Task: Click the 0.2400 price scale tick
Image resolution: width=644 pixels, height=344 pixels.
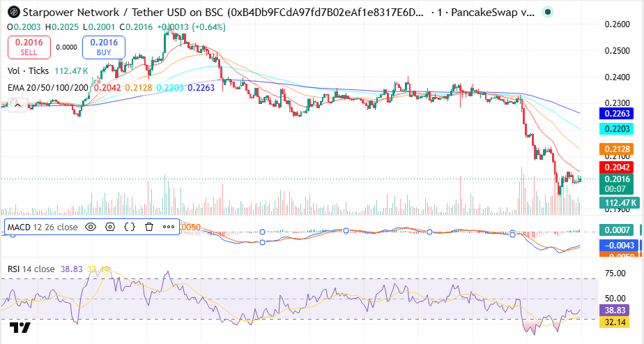Action: click(617, 77)
